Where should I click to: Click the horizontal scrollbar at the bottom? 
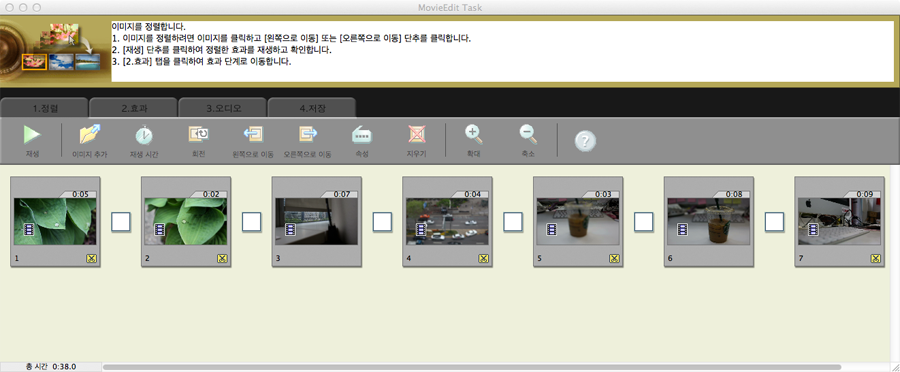[x=472, y=366]
